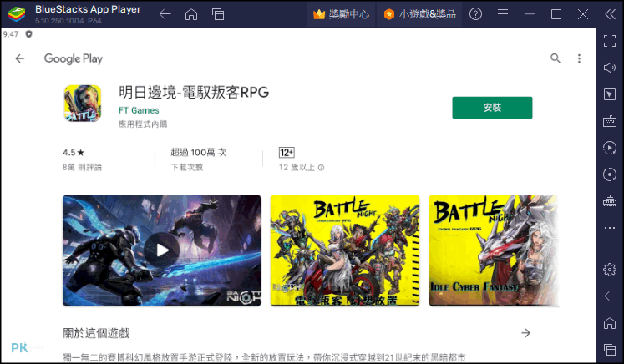Search Google Play with magnifier icon
Image resolution: width=624 pixels, height=364 pixels.
(556, 58)
